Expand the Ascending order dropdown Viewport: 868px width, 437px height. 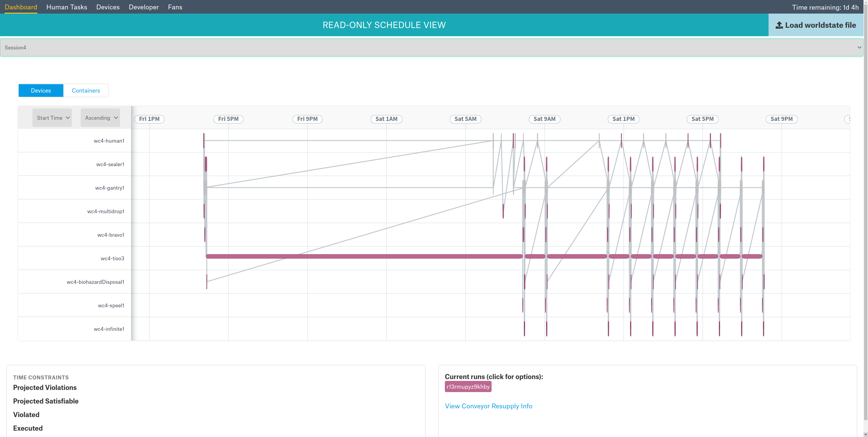pyautogui.click(x=100, y=118)
